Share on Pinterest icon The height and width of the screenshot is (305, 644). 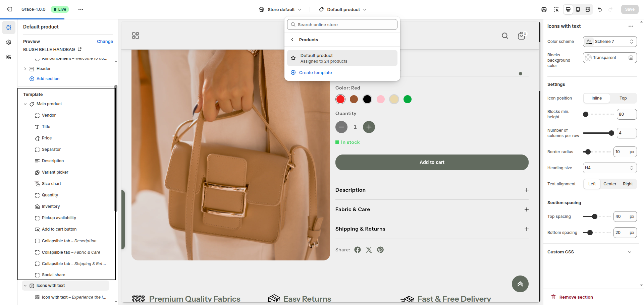point(380,250)
